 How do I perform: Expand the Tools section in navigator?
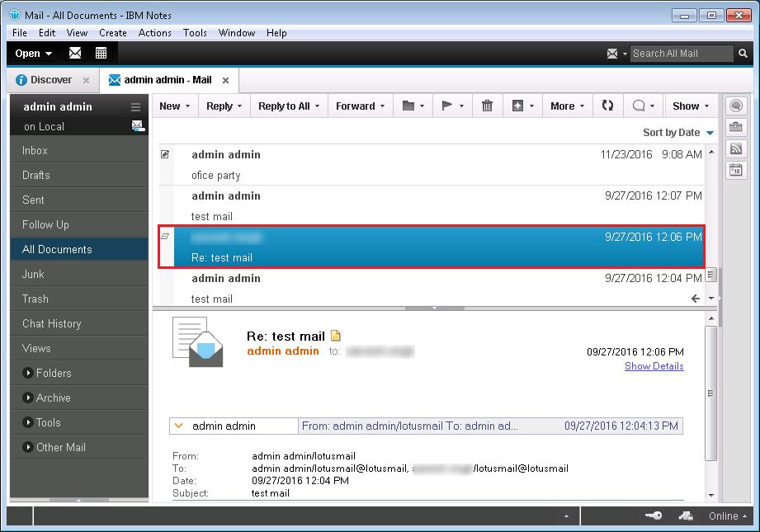tap(27, 422)
